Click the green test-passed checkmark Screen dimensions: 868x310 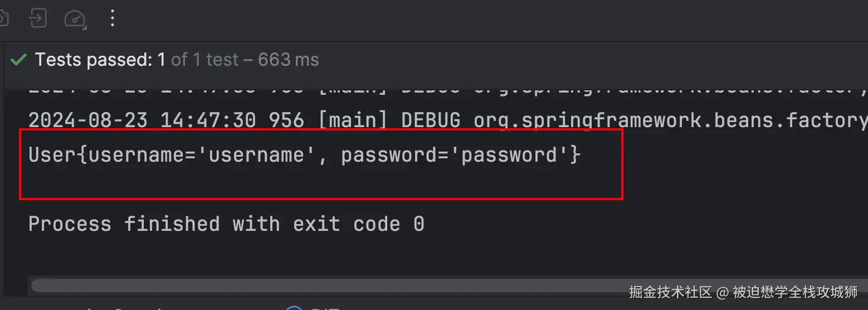pos(18,60)
